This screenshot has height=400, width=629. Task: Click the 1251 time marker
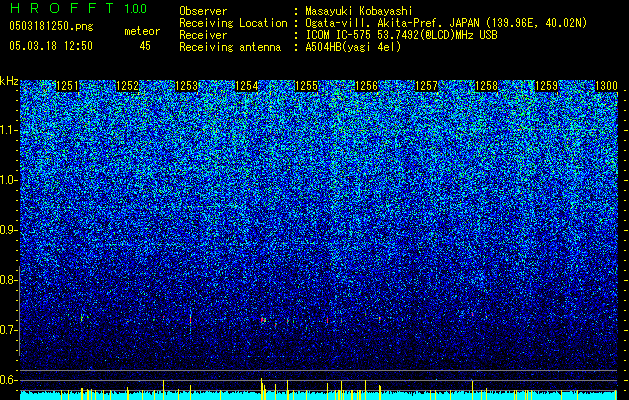point(67,86)
